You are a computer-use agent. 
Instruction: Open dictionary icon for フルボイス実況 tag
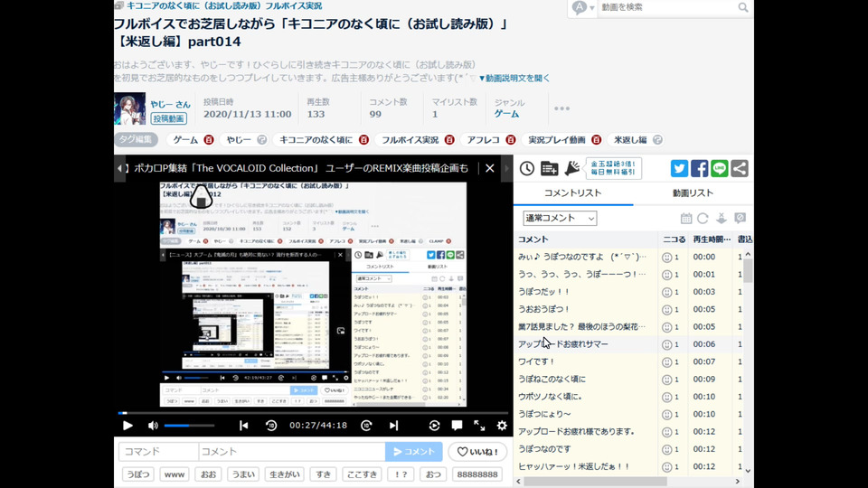coord(449,140)
